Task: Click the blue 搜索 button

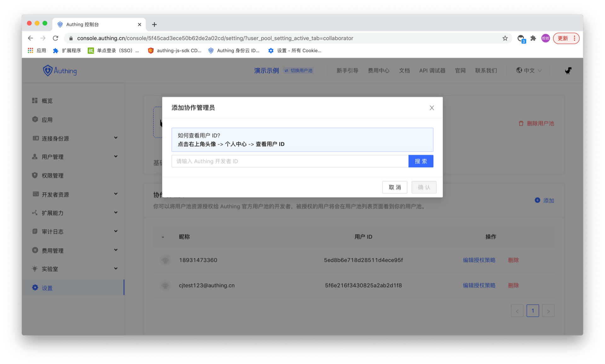Action: (x=421, y=161)
